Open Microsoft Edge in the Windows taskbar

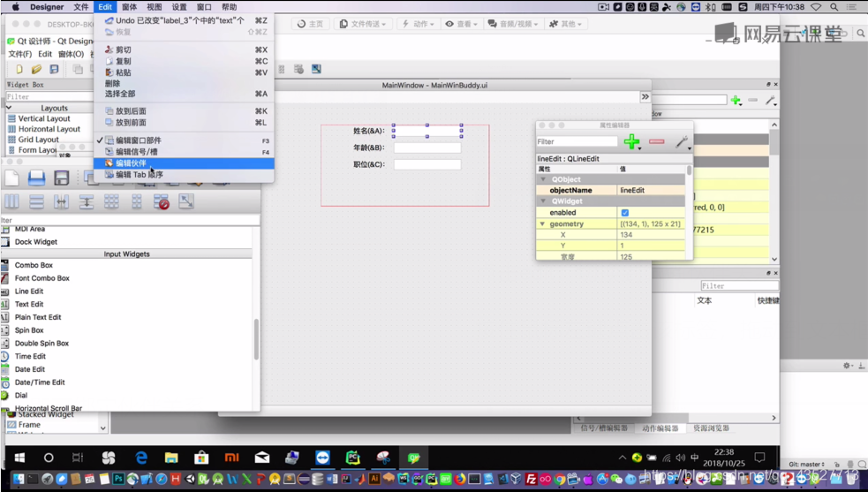point(141,458)
